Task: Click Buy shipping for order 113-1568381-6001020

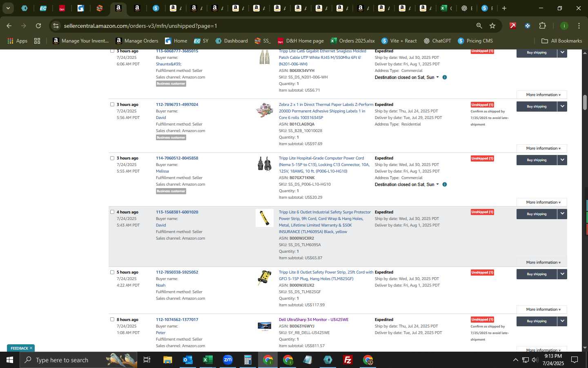Action: click(x=537, y=214)
